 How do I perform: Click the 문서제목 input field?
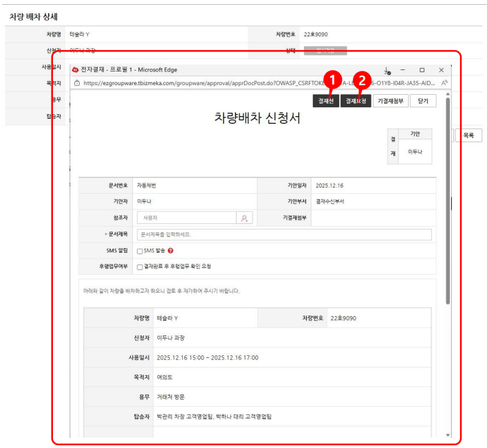(284, 234)
